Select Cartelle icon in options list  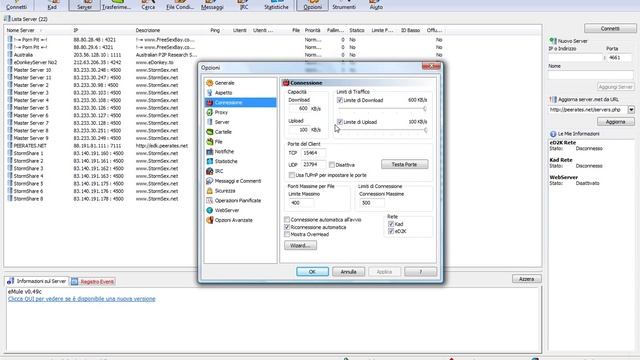[x=209, y=132]
